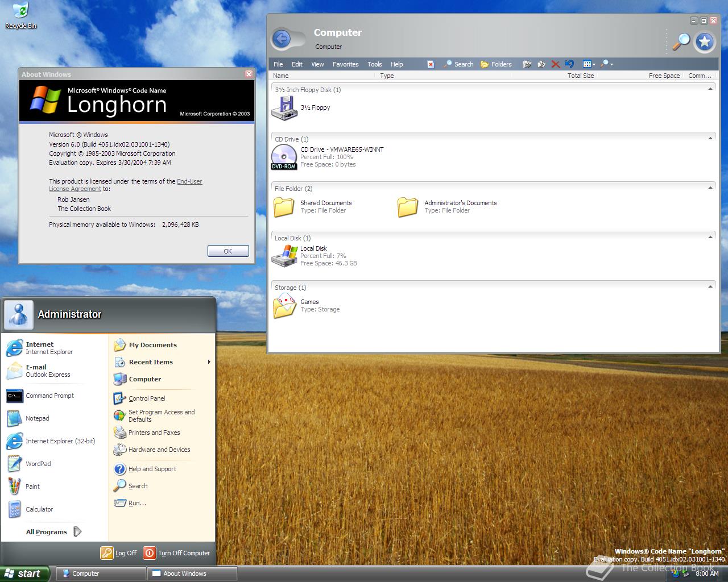
Task: Click the Log Off button
Action: point(119,552)
